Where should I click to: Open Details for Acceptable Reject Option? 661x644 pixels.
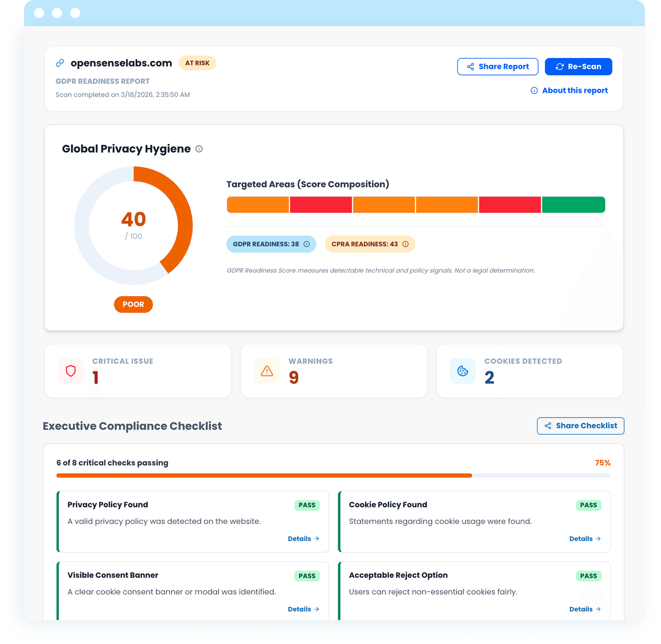click(x=585, y=609)
